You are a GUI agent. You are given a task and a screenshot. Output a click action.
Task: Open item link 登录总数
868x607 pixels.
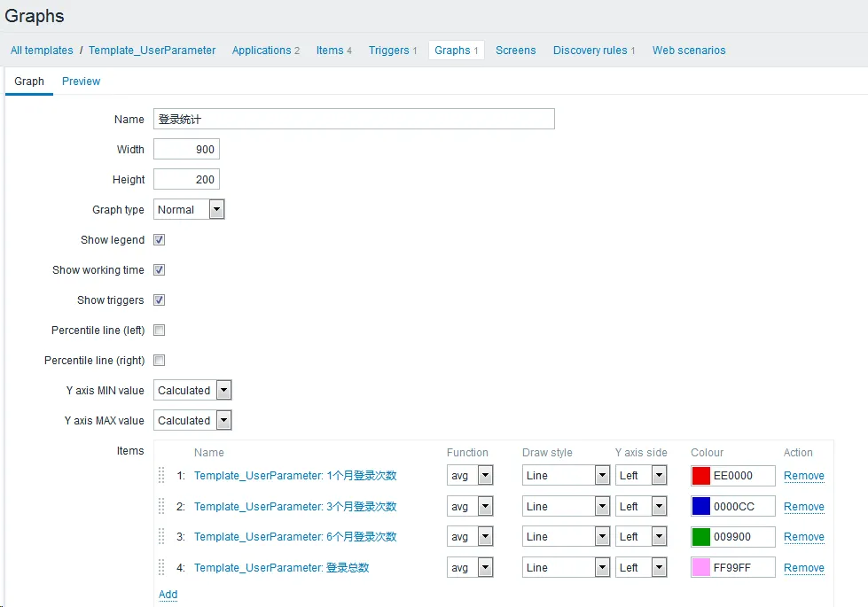coord(281,568)
